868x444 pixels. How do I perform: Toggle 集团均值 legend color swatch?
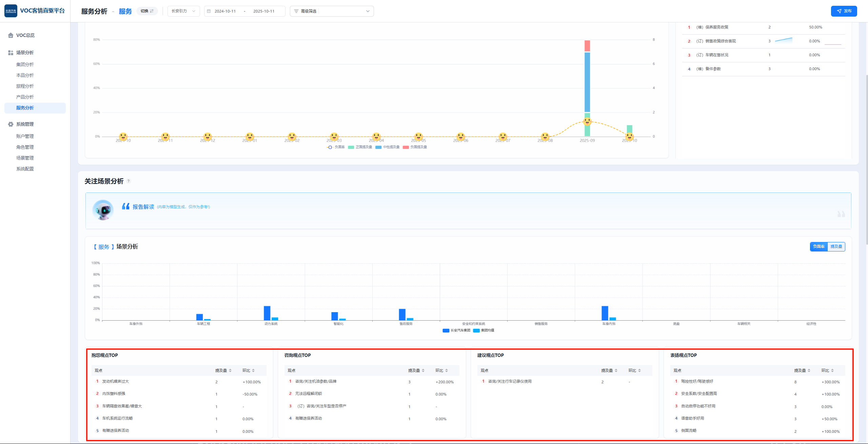(476, 330)
